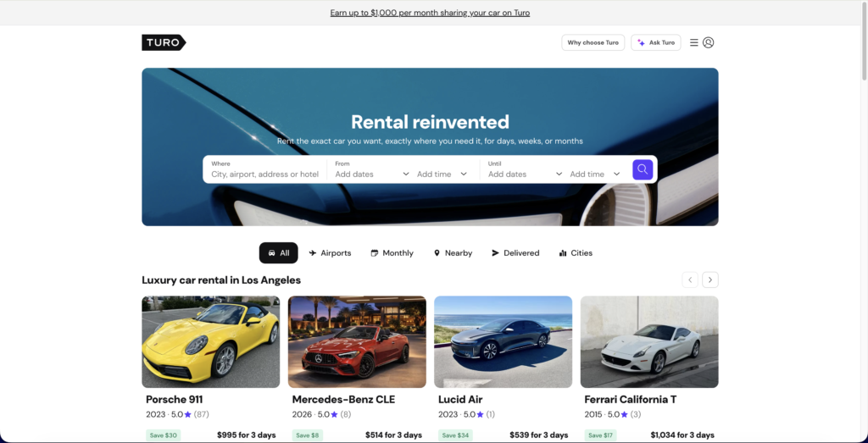868x443 pixels.
Task: Open the Lucid Air photo
Action: click(x=504, y=342)
